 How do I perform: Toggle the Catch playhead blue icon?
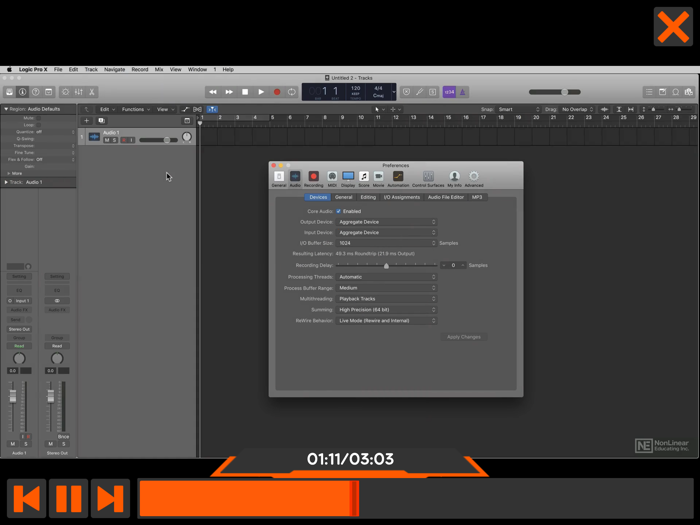pyautogui.click(x=212, y=109)
